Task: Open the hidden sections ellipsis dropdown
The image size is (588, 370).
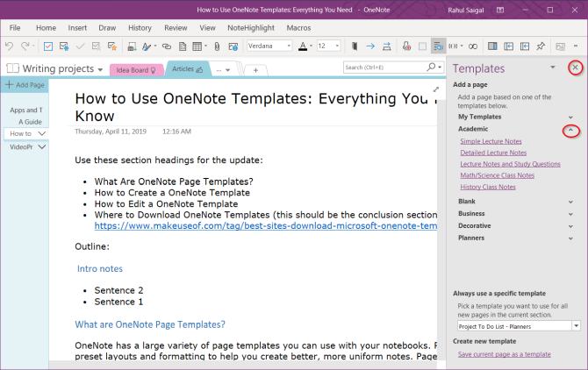Action: (x=223, y=70)
